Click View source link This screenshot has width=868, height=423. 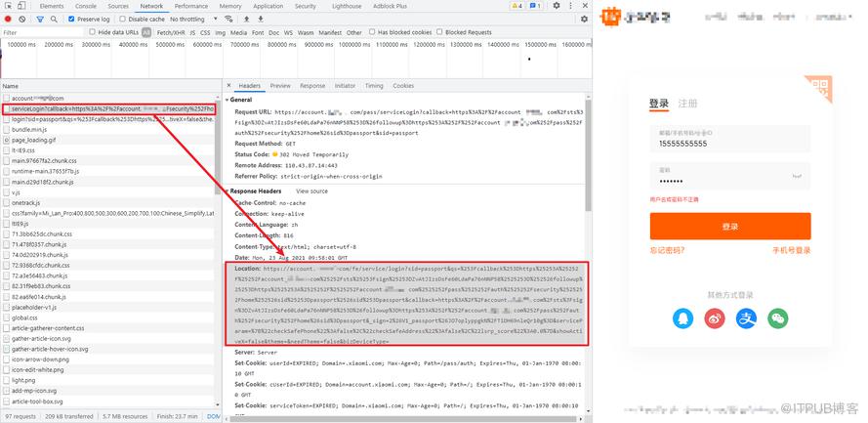[311, 191]
